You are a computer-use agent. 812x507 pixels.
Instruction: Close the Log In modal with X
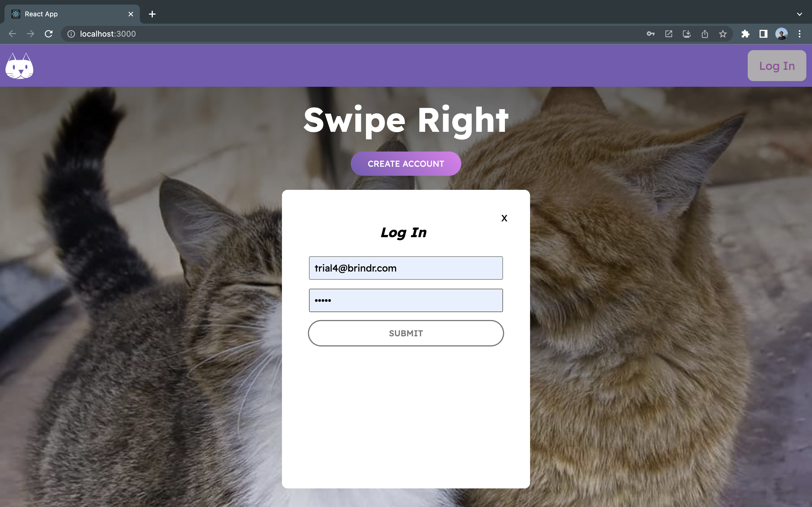[x=504, y=218]
